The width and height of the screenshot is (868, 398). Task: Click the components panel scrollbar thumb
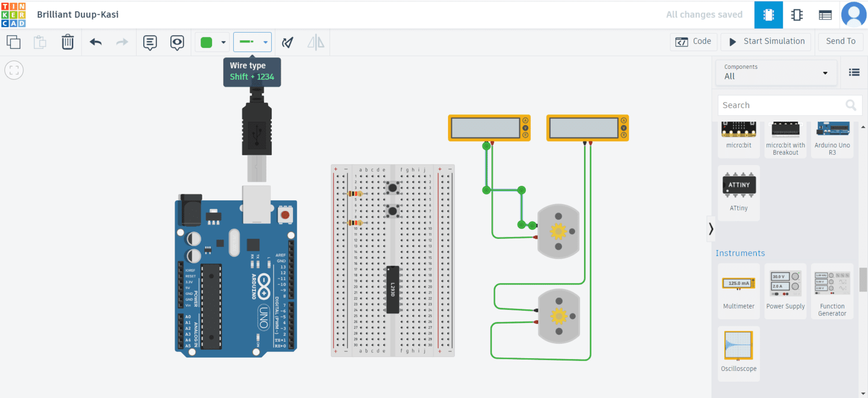click(x=863, y=280)
